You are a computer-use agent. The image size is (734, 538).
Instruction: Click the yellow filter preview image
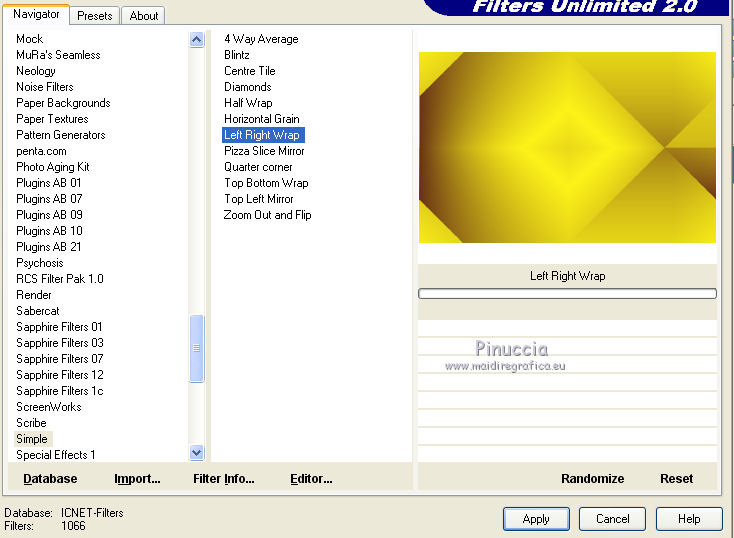point(567,147)
